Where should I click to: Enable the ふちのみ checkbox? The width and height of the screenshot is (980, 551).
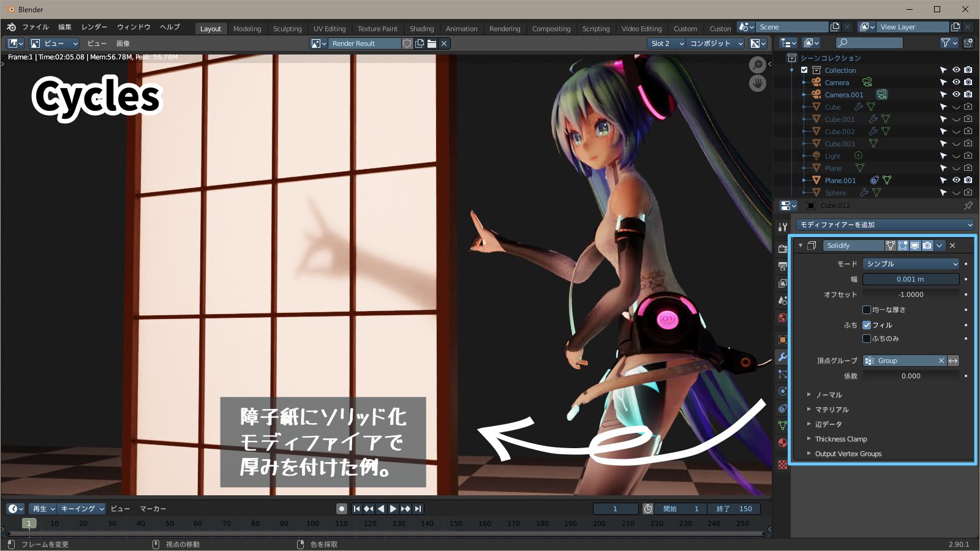[x=867, y=339]
